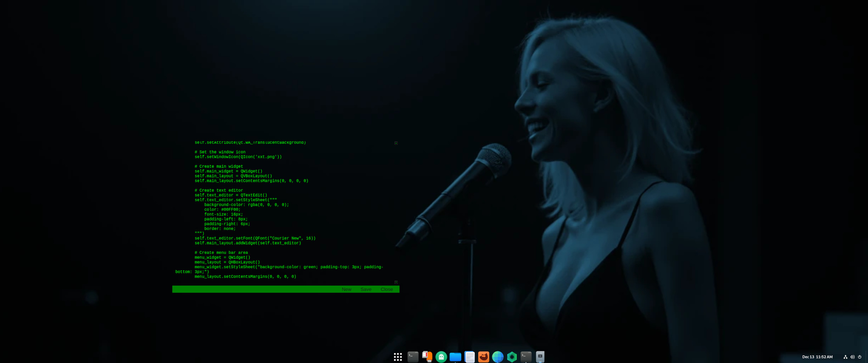Launch the green hexagon app
Screen dimensions: 868x363
click(512, 357)
